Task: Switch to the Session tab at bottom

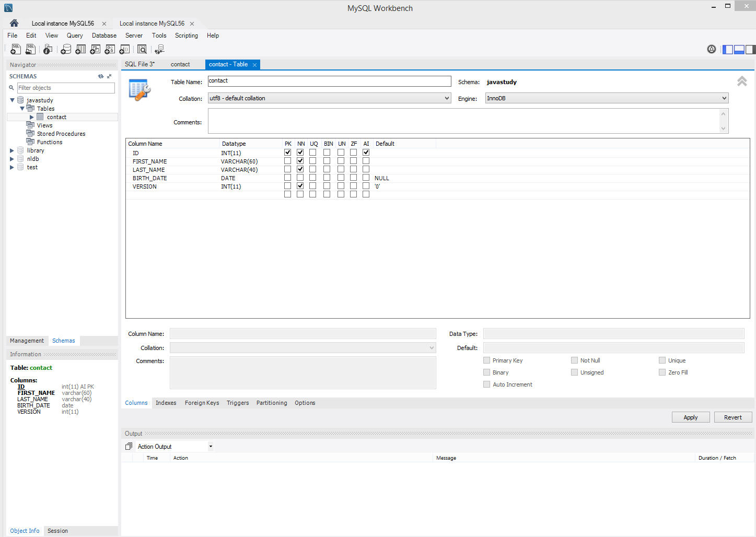Action: point(57,531)
